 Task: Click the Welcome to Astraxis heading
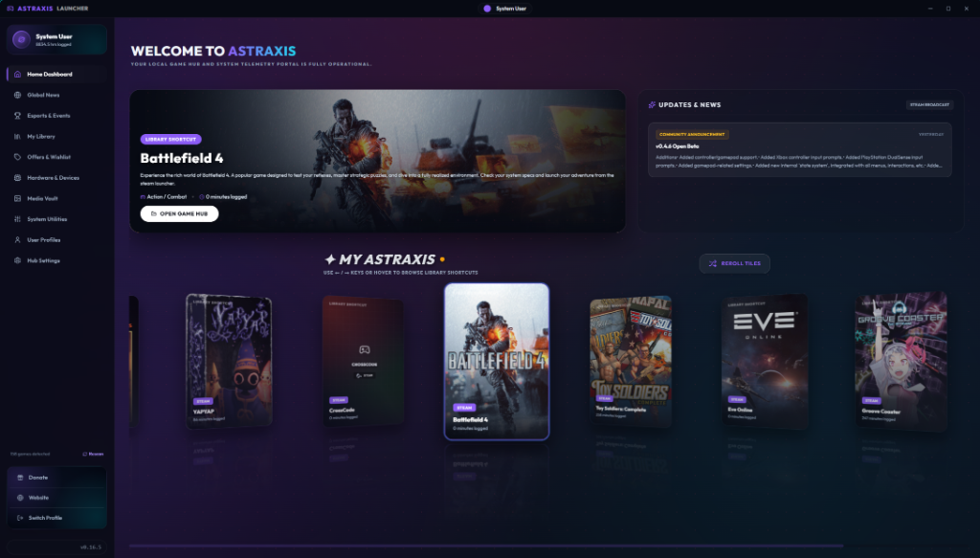tap(213, 52)
